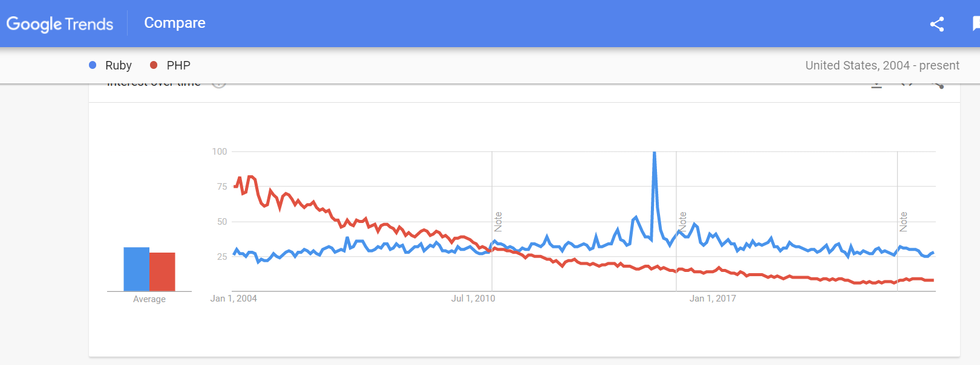Click the info icon beside Interest over time
Image resolution: width=980 pixels, height=365 pixels.
pos(218,82)
